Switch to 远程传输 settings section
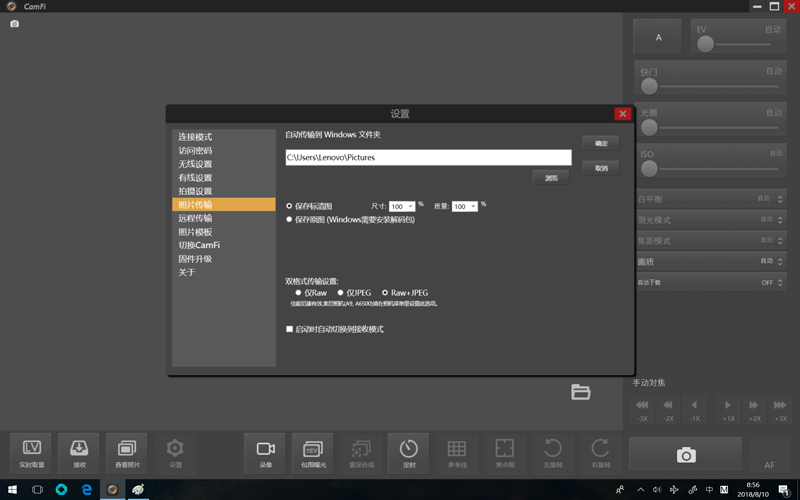The height and width of the screenshot is (500, 800). 196,218
